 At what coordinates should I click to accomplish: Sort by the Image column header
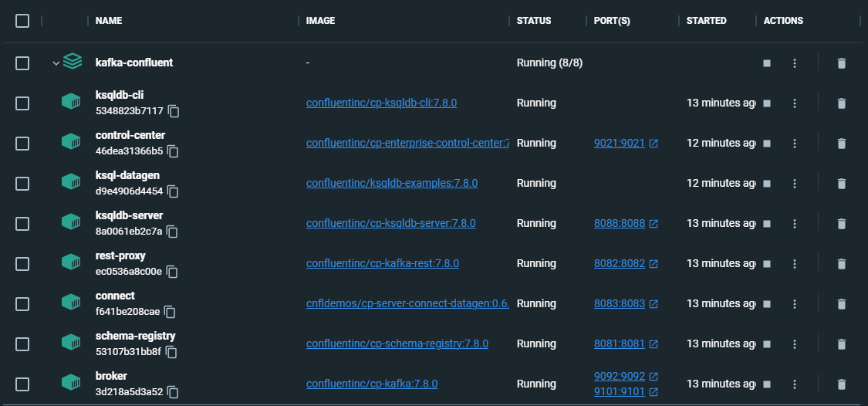pyautogui.click(x=320, y=21)
